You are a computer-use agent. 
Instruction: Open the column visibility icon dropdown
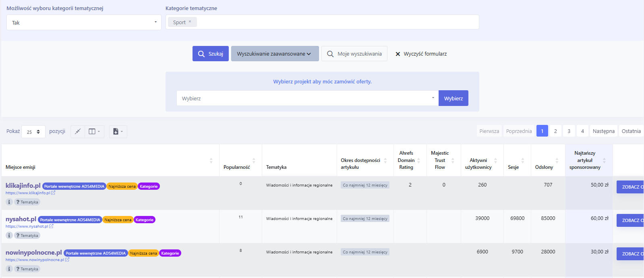[94, 131]
